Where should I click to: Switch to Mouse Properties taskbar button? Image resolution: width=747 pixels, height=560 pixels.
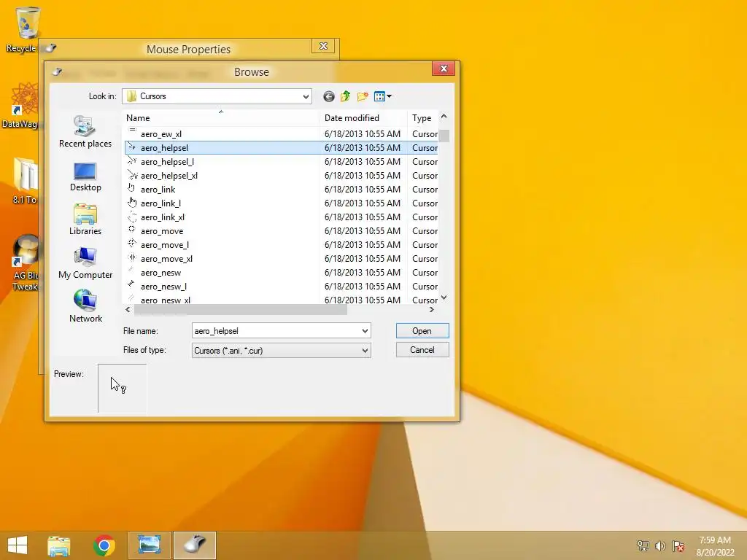tap(194, 545)
